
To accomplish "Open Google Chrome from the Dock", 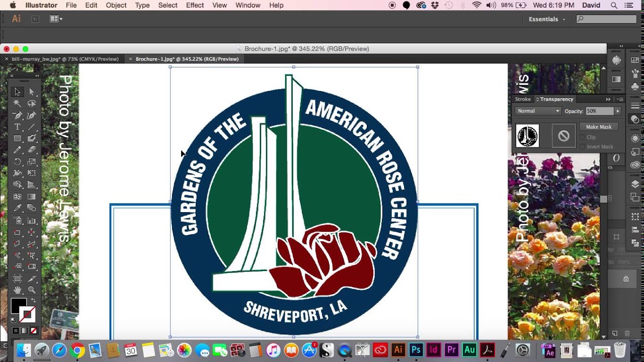I will (77, 349).
